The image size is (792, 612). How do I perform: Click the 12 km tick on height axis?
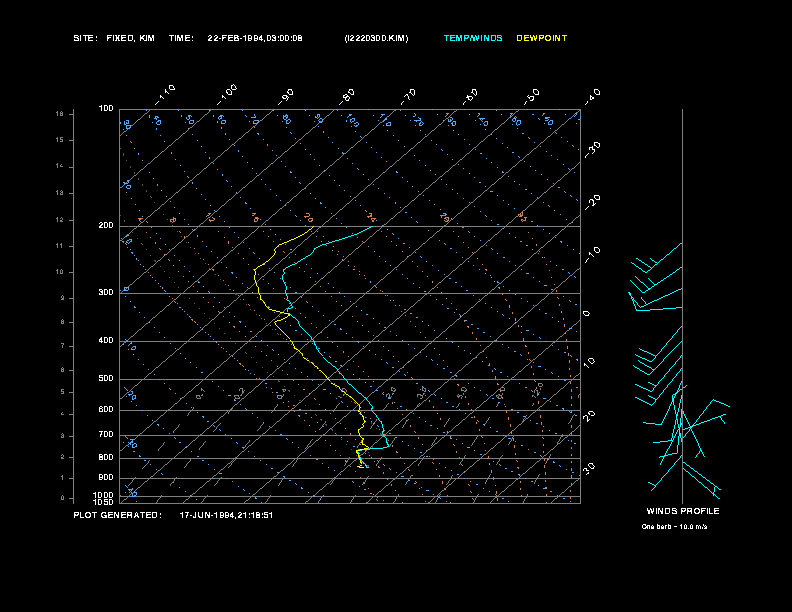point(60,220)
